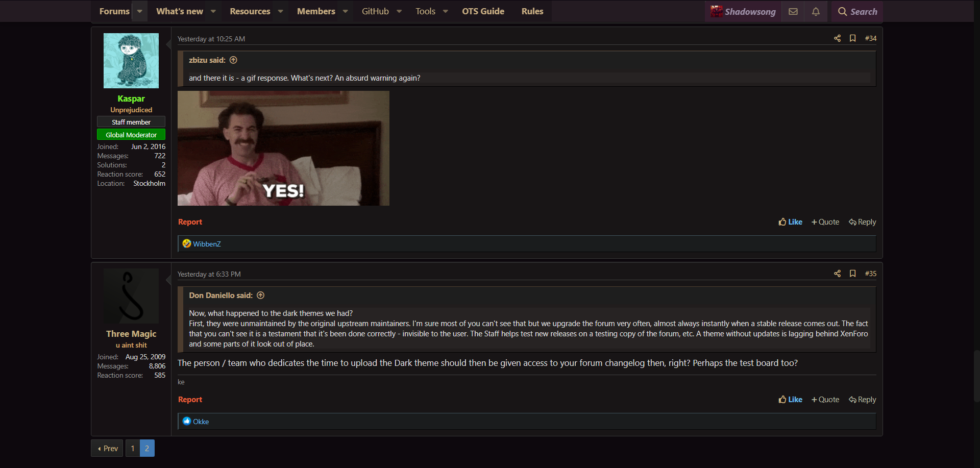The width and height of the screenshot is (980, 468).
Task: Expand the Tools dropdown arrow
Action: [x=446, y=11]
